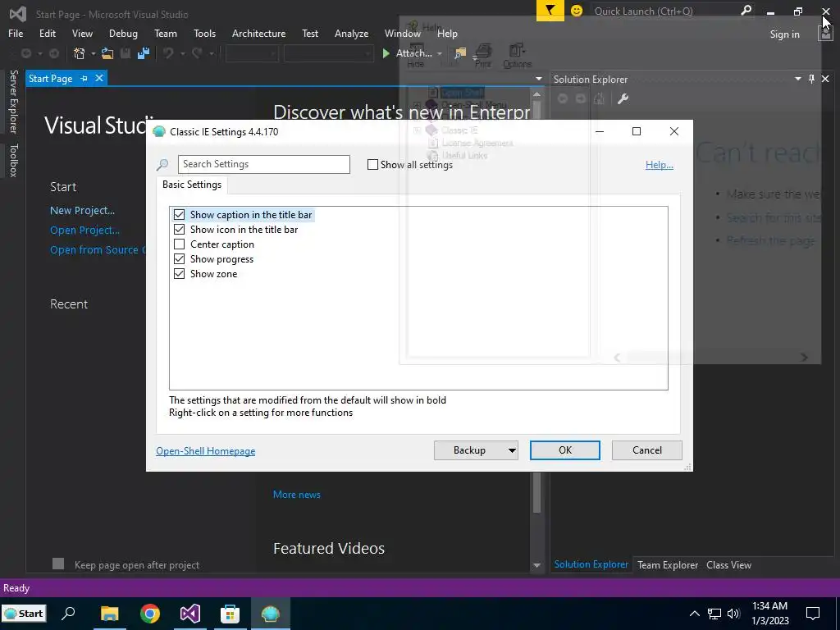Click the Open-Shell taskbar icon
The width and height of the screenshot is (840, 630).
(x=270, y=614)
